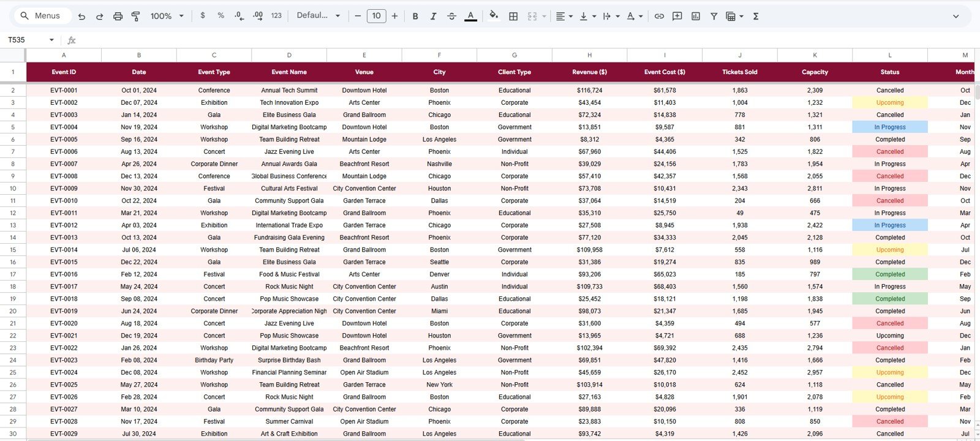Redo the last action

tap(99, 17)
